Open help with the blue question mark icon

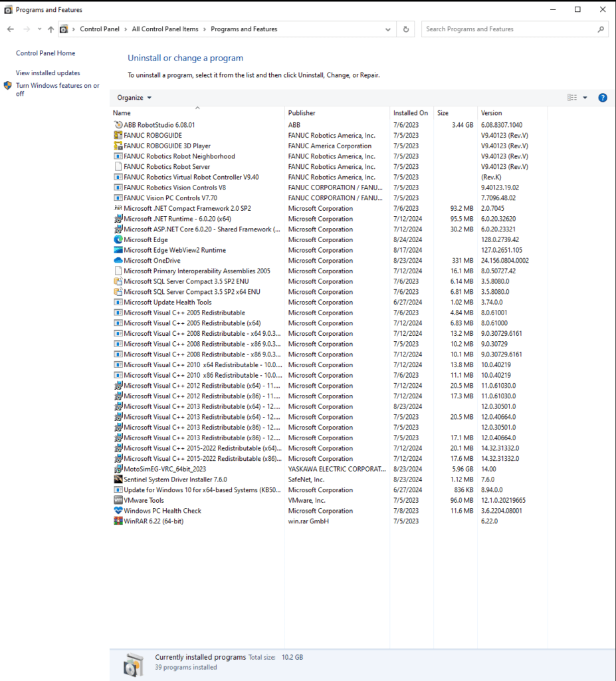[x=603, y=98]
